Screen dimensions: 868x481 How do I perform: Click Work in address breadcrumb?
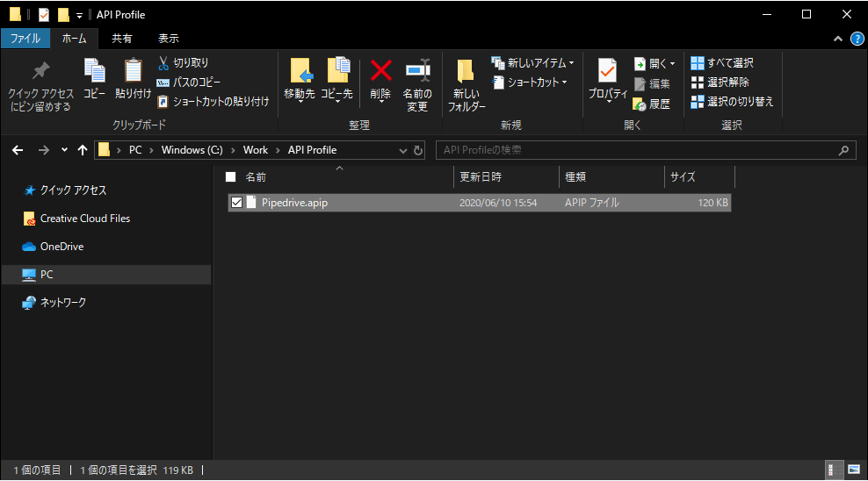[255, 150]
